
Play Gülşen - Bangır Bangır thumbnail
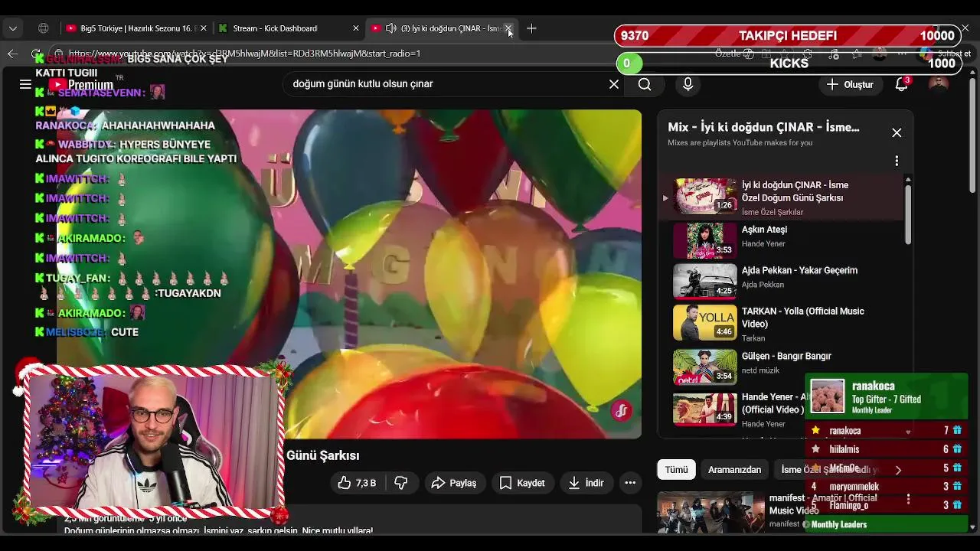pyautogui.click(x=704, y=367)
